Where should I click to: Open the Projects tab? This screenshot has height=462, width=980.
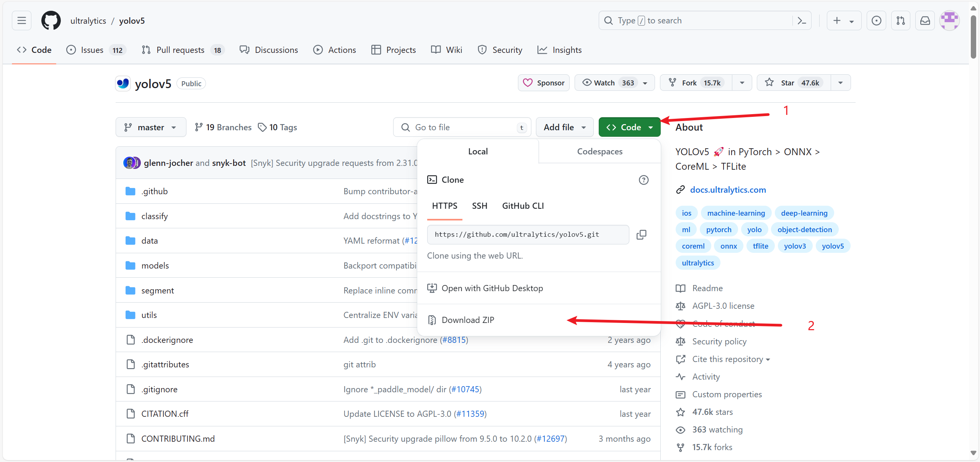394,50
